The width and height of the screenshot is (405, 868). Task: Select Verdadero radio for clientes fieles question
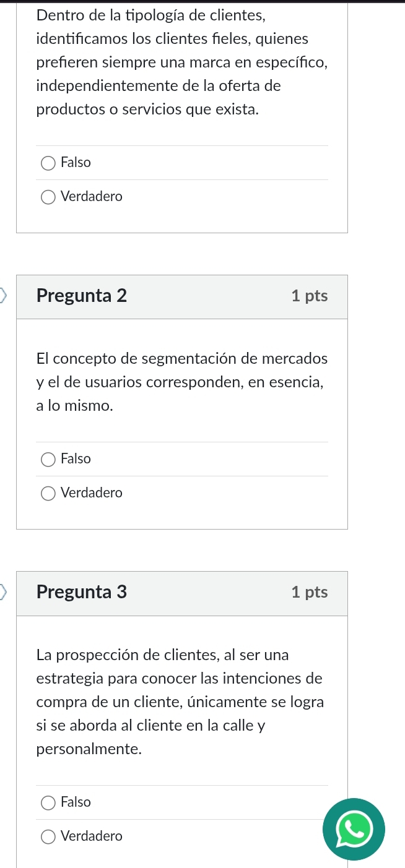tap(48, 197)
